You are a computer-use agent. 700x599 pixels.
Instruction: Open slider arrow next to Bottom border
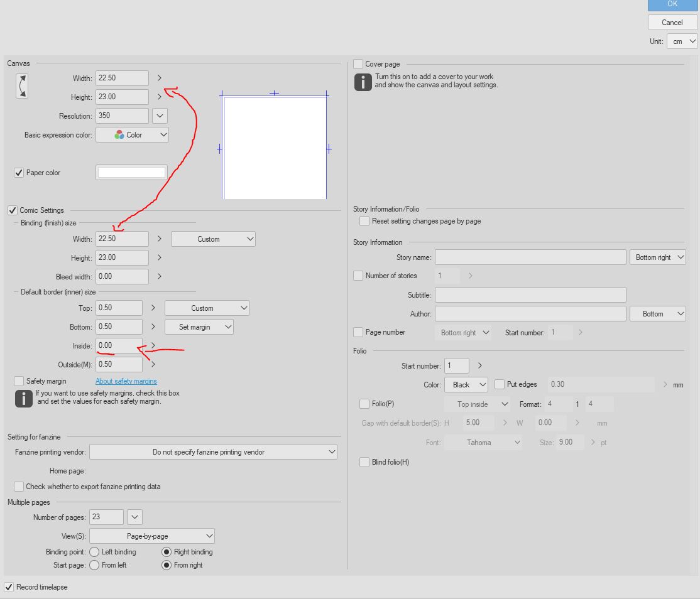pyautogui.click(x=153, y=326)
